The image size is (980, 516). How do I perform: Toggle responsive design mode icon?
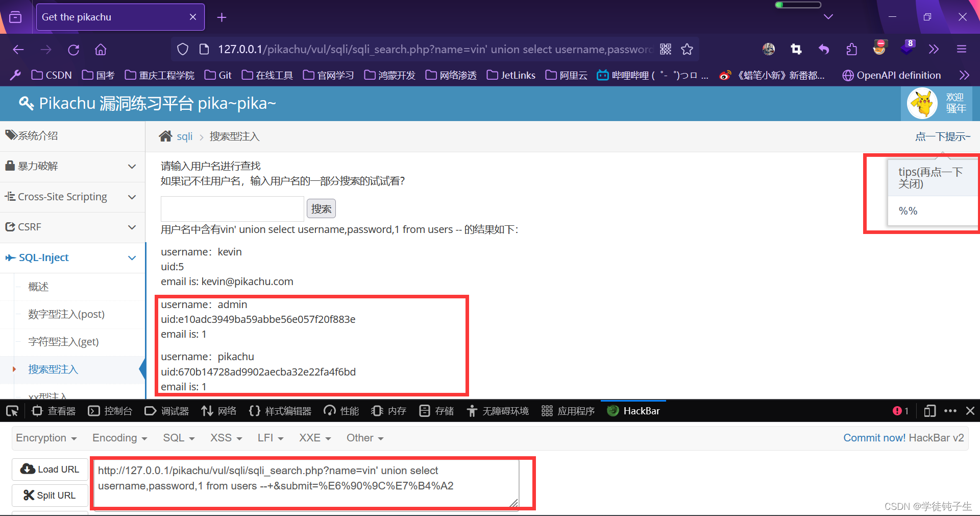point(930,411)
